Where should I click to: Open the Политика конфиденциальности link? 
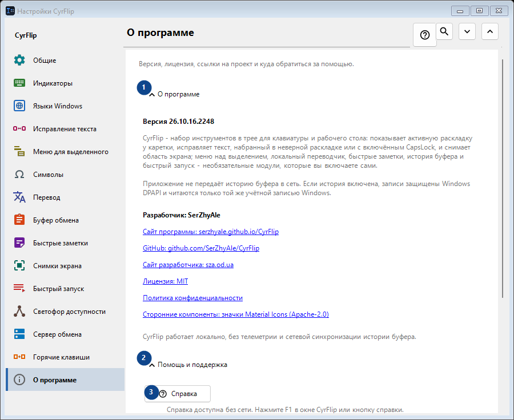pos(193,298)
